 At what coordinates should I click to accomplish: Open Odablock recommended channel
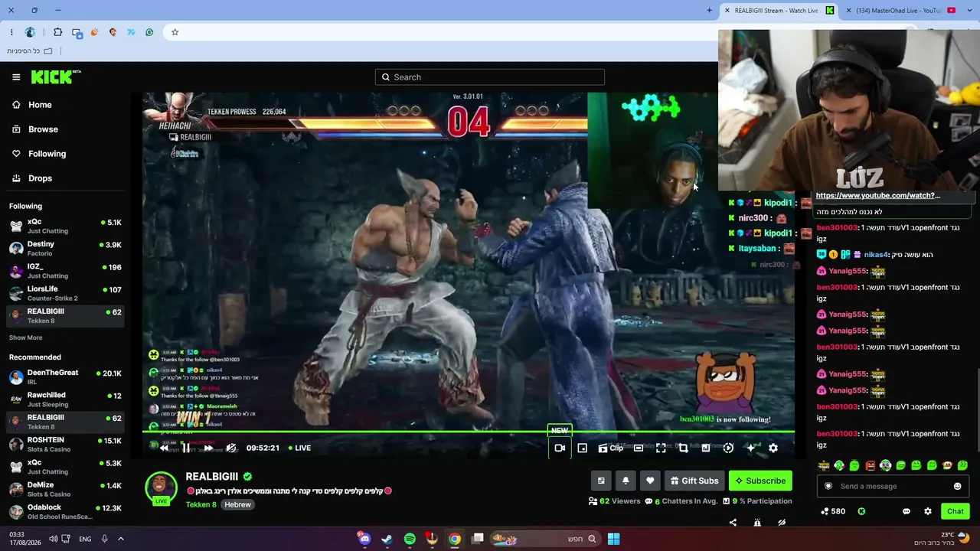coord(65,511)
